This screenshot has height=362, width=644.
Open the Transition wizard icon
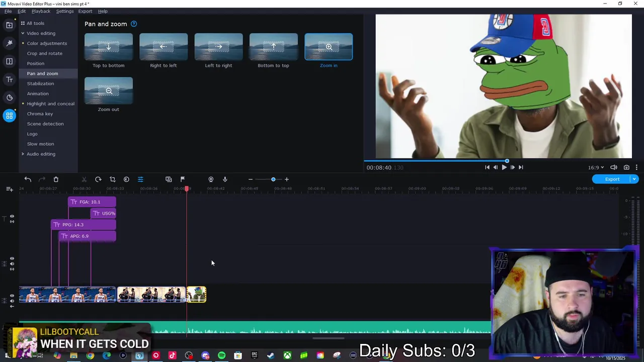tap(169, 179)
